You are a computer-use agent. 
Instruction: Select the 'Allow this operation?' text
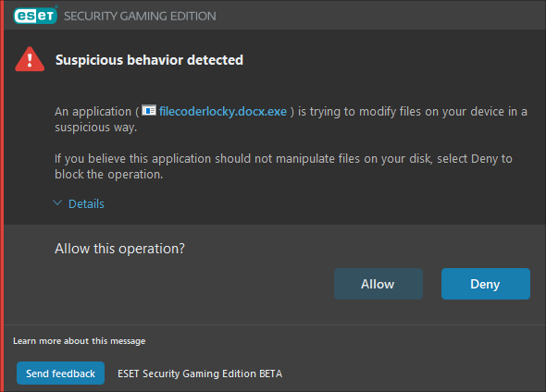point(119,249)
